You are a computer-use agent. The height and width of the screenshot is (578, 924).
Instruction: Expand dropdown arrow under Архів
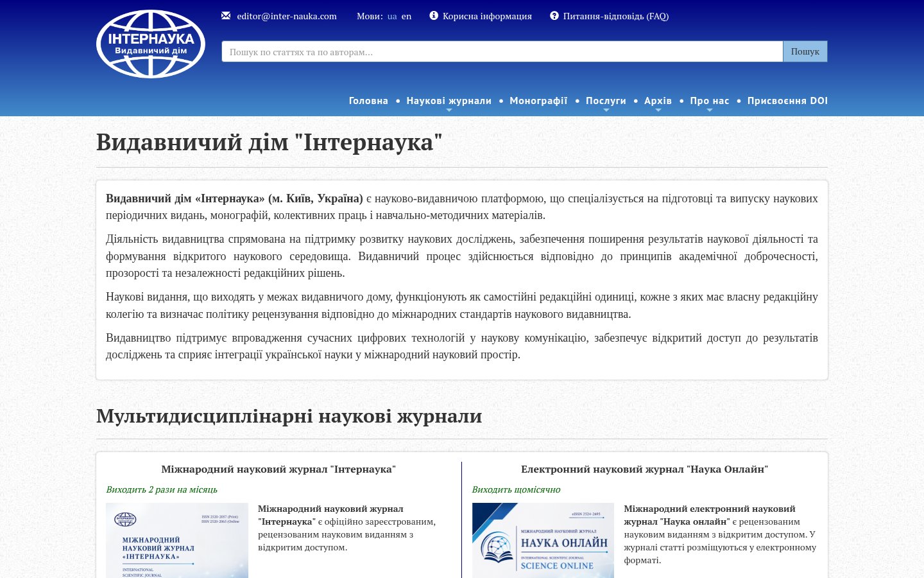658,110
